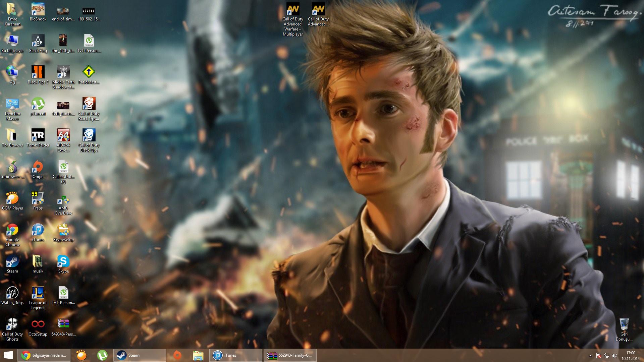The width and height of the screenshot is (644, 362).
Task: Open the Call.of.Dut... (2) torrent file
Action: click(63, 172)
